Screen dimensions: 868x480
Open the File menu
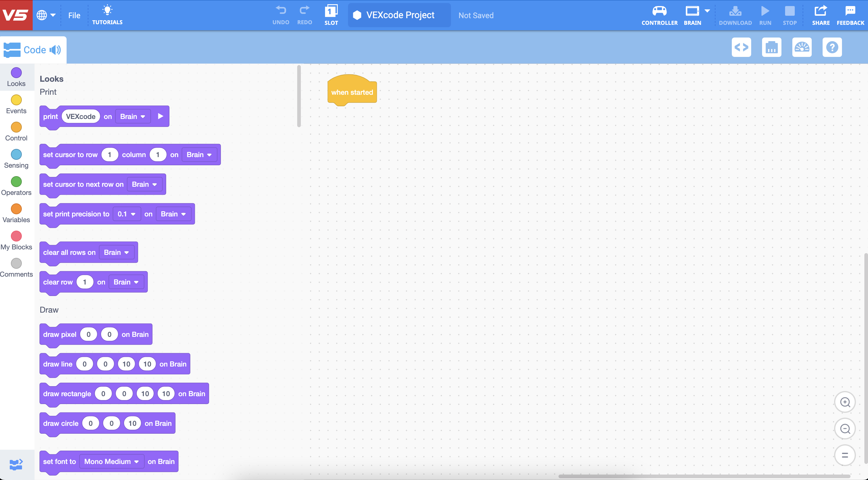pos(74,15)
